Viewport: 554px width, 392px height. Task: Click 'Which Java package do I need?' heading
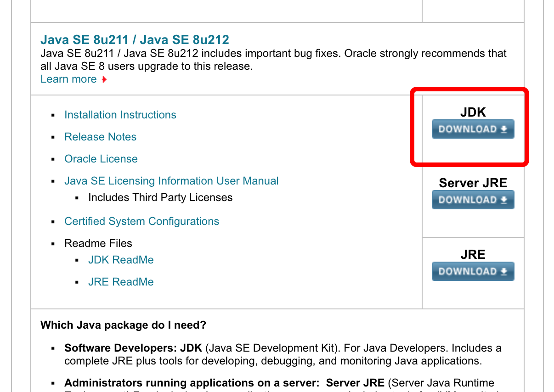tap(123, 325)
